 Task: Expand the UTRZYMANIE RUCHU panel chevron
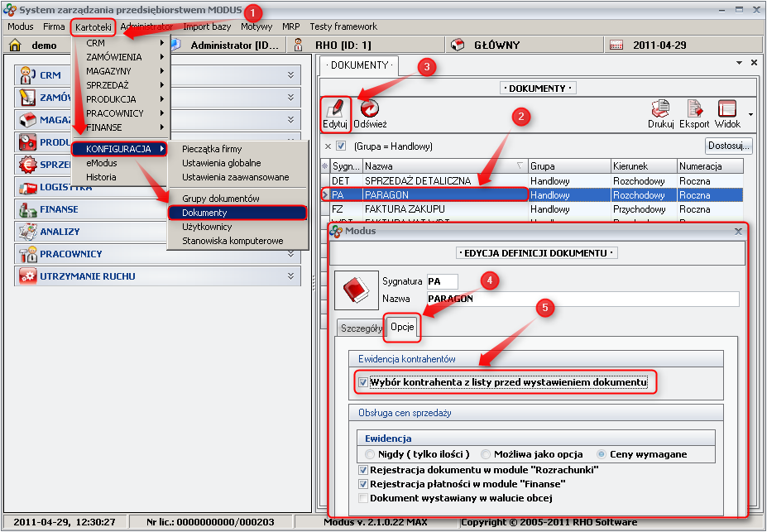pyautogui.click(x=291, y=276)
